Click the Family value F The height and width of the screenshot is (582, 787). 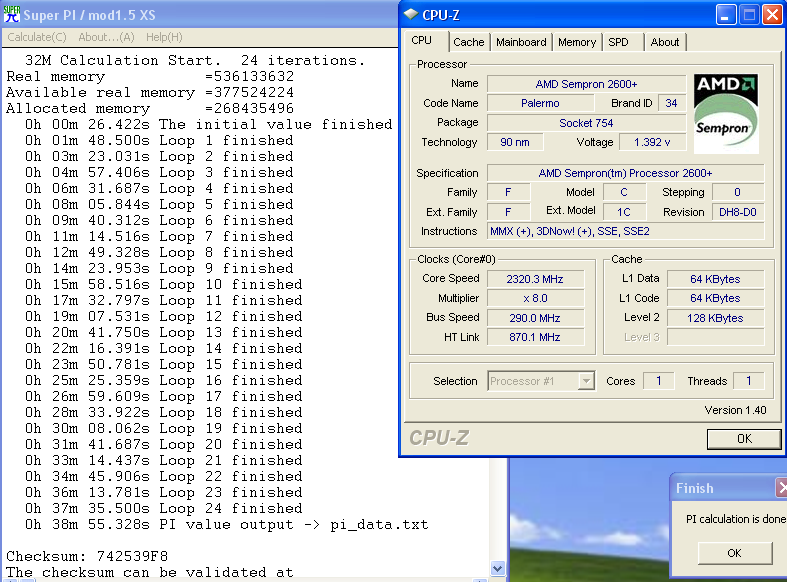coord(508,192)
